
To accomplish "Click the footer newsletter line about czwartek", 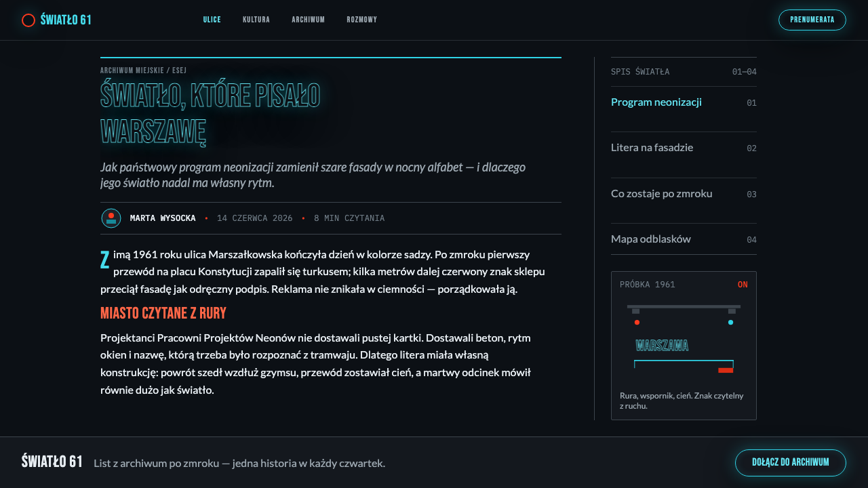I will [x=239, y=464].
